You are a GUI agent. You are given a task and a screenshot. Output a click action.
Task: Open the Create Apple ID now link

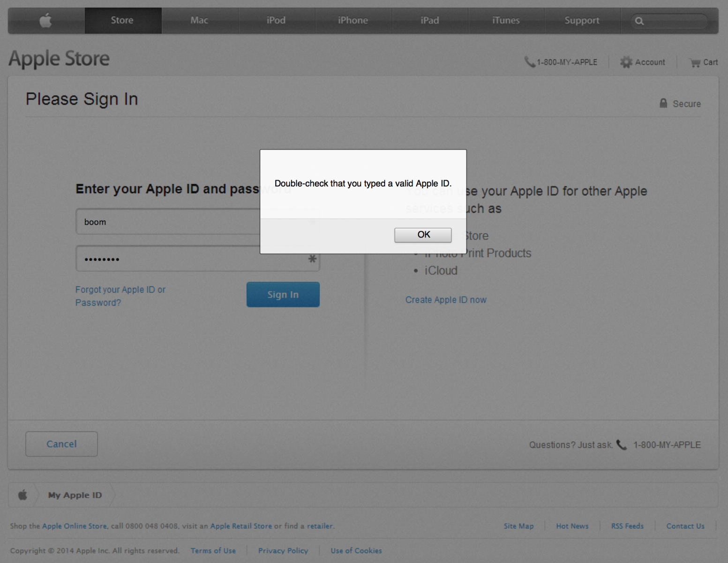(446, 300)
